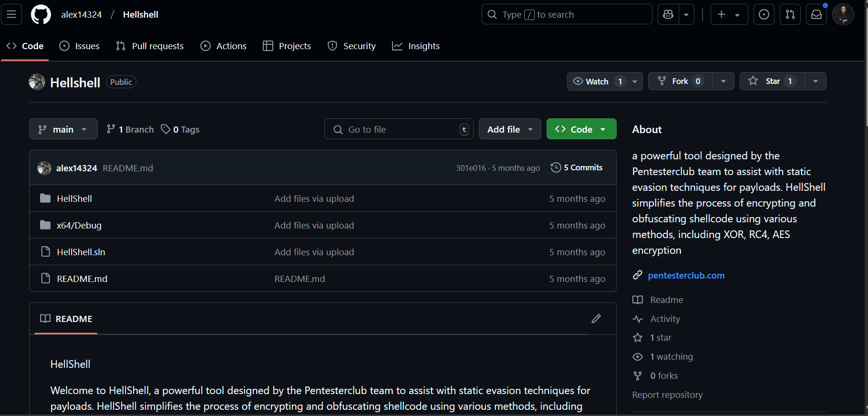Click the HellShell.sln file icon
The image size is (868, 416).
(45, 251)
